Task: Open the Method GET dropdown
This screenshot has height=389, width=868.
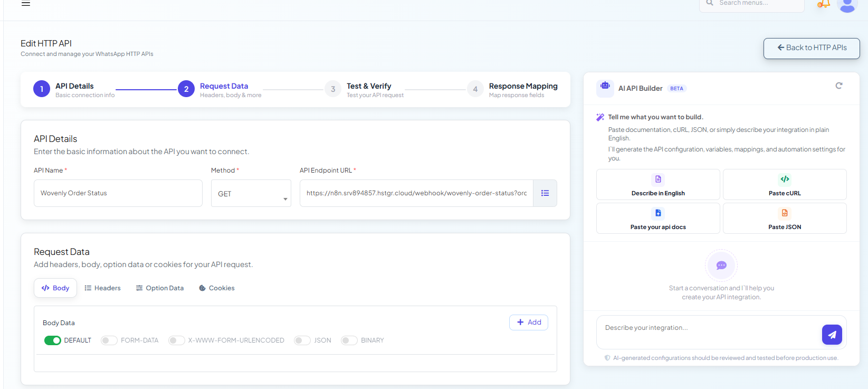Action: point(251,193)
